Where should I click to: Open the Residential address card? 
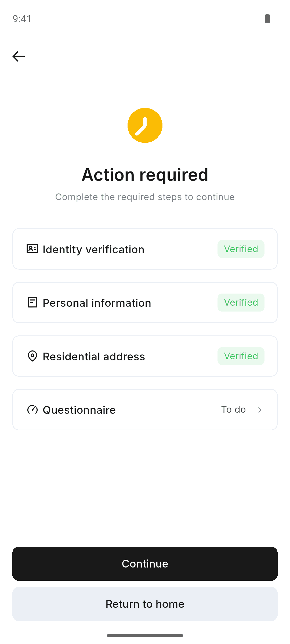[145, 356]
